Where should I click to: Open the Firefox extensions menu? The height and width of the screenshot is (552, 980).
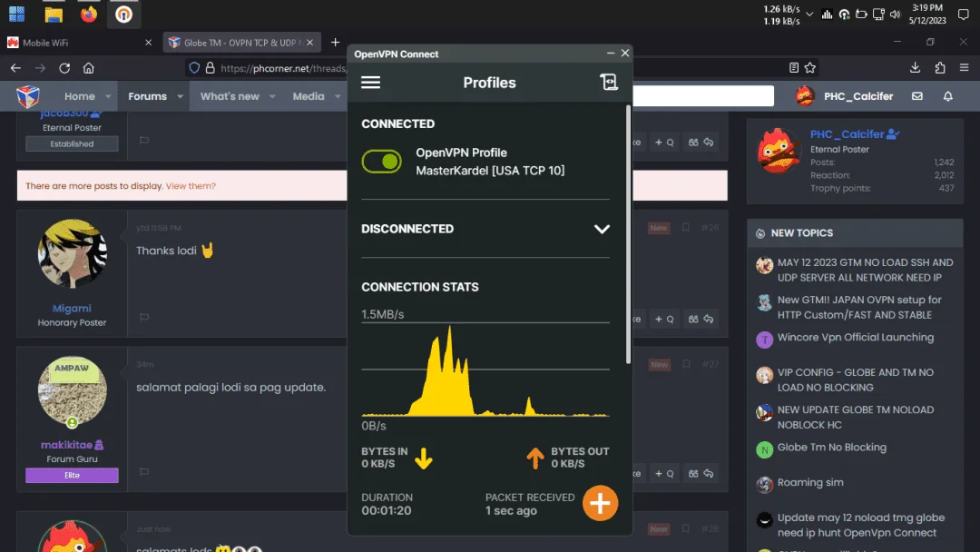point(940,67)
